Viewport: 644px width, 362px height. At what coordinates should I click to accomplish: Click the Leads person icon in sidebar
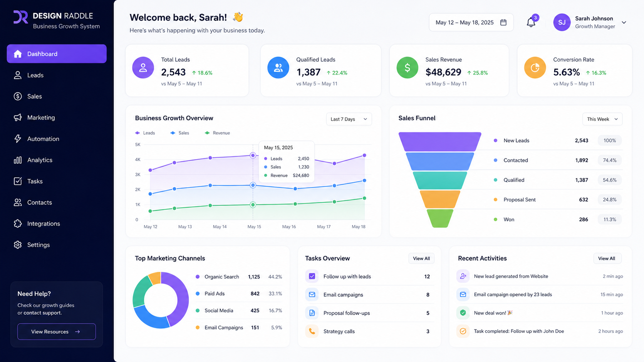pos(18,75)
